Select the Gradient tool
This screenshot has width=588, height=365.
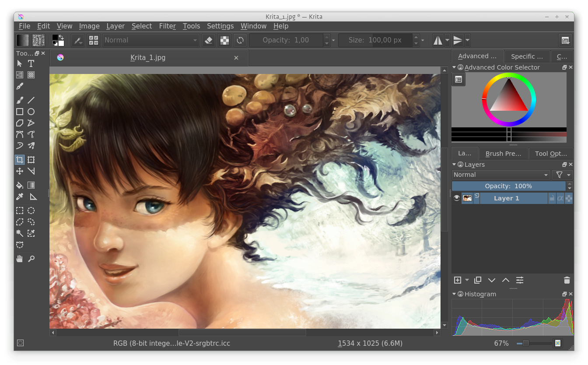point(31,185)
